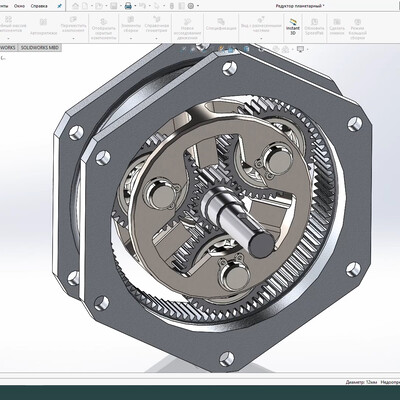Go to the Home welcome icon
400x400 pixels.
click(75, 6)
